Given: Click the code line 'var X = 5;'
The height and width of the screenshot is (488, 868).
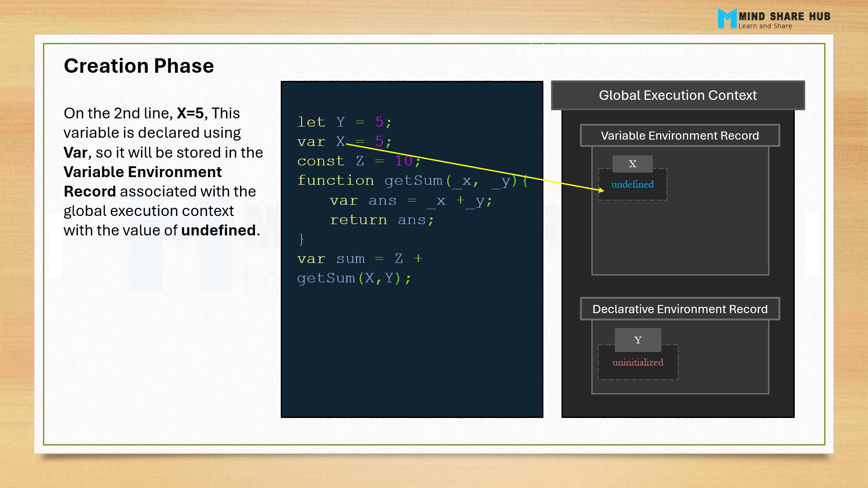Looking at the screenshot, I should coord(345,141).
